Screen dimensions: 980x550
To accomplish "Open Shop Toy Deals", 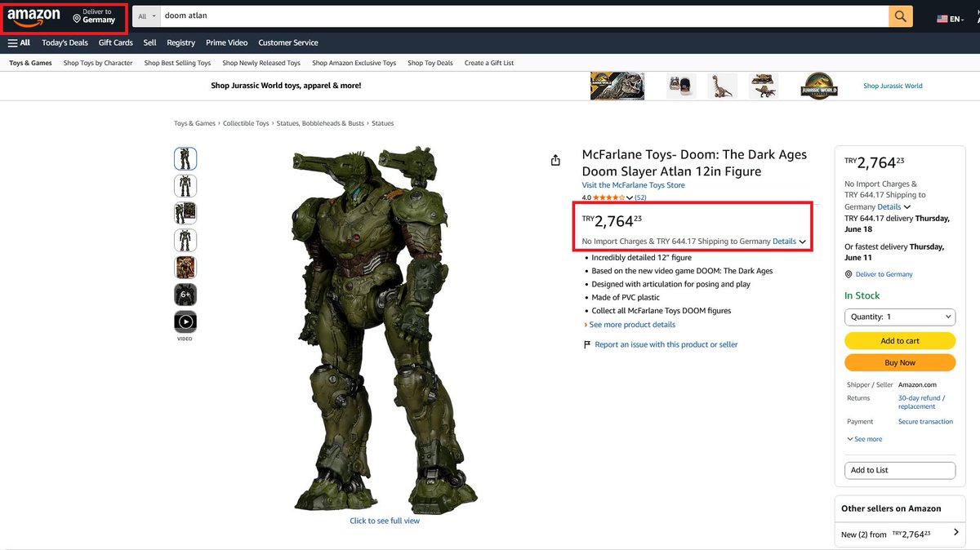I will [430, 63].
